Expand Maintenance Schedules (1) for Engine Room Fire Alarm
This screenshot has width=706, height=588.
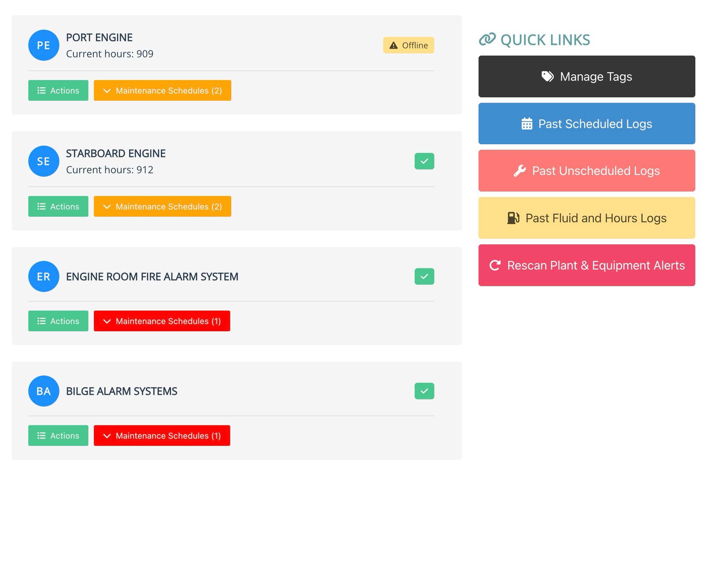162,321
